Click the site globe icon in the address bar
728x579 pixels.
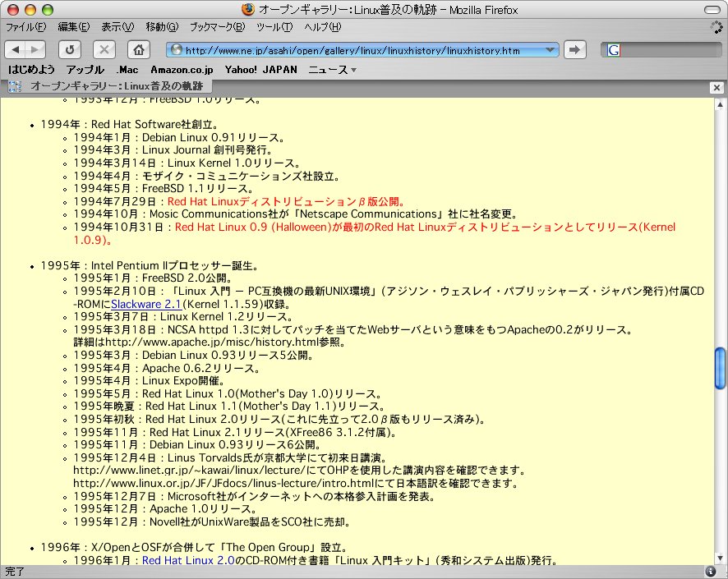pos(176,49)
